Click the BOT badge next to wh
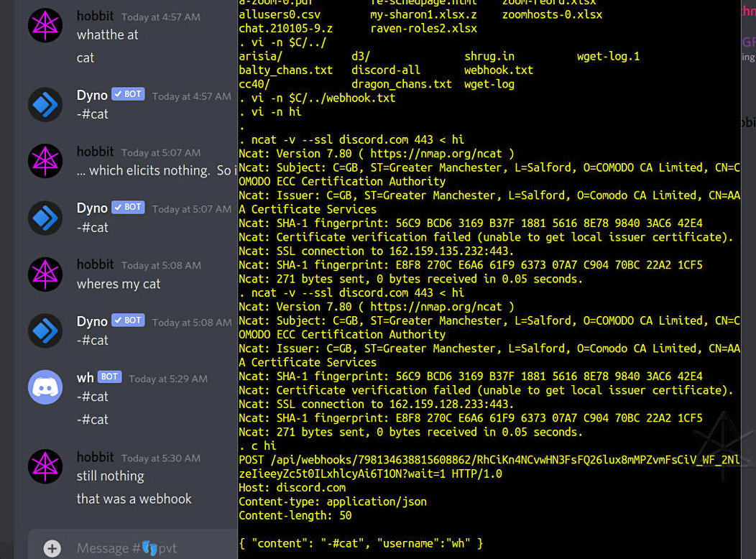The width and height of the screenshot is (756, 559). (109, 376)
